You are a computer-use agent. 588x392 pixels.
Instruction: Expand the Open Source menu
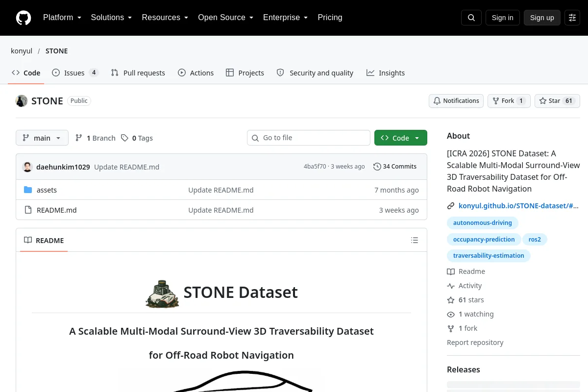pos(225,18)
